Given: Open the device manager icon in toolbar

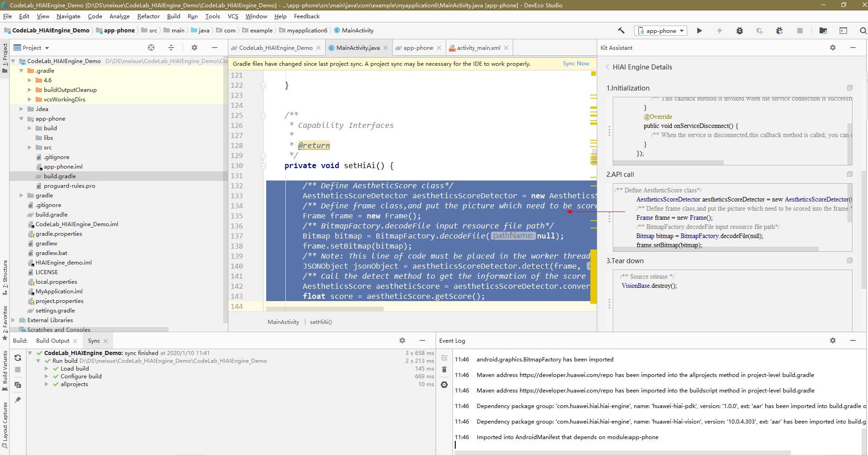Looking at the screenshot, I should click(843, 31).
